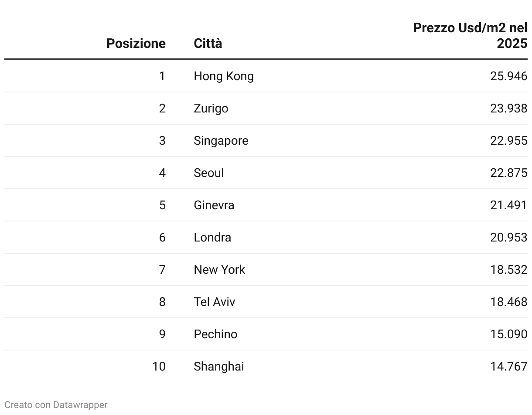Click on Seoul in the table
The width and height of the screenshot is (532, 415).
(209, 173)
